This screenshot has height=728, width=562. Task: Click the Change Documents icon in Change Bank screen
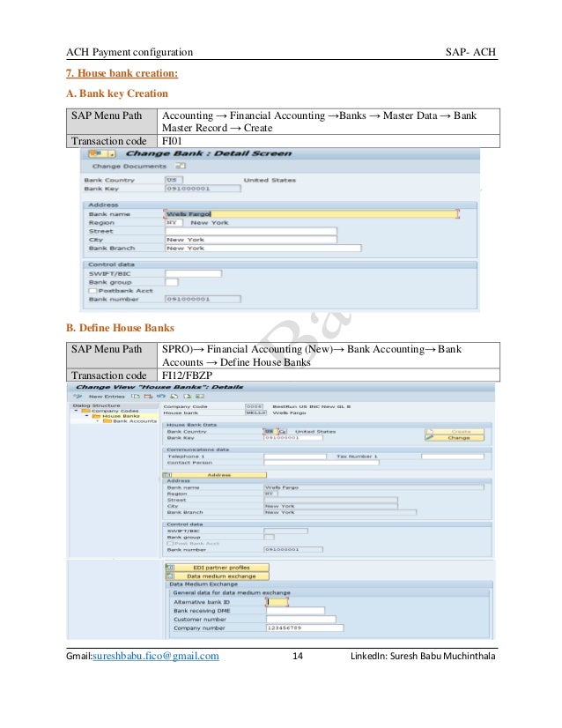coord(180,166)
